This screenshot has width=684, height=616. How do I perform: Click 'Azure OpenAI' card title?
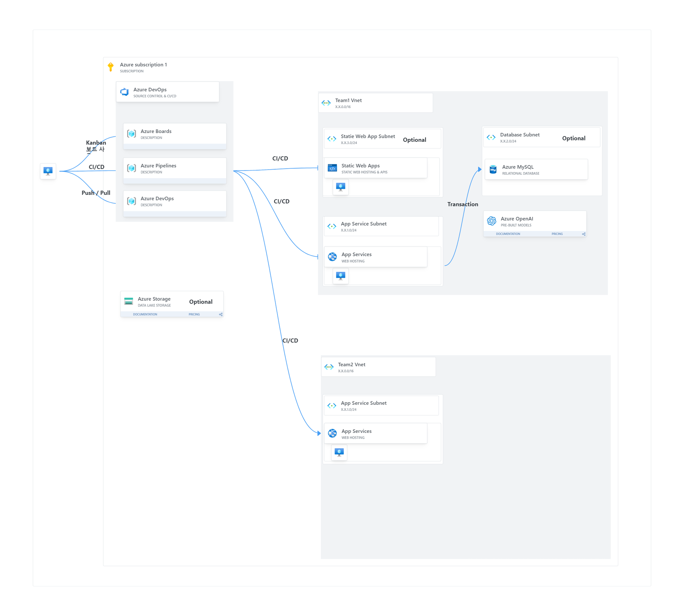click(517, 219)
